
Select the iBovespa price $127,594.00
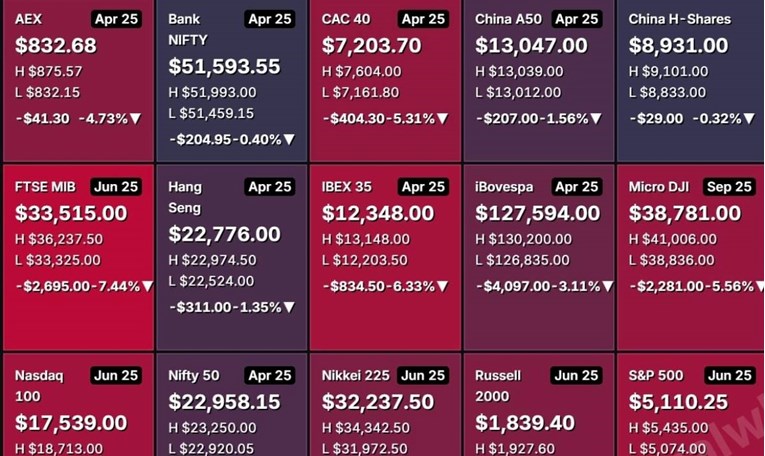click(x=540, y=213)
